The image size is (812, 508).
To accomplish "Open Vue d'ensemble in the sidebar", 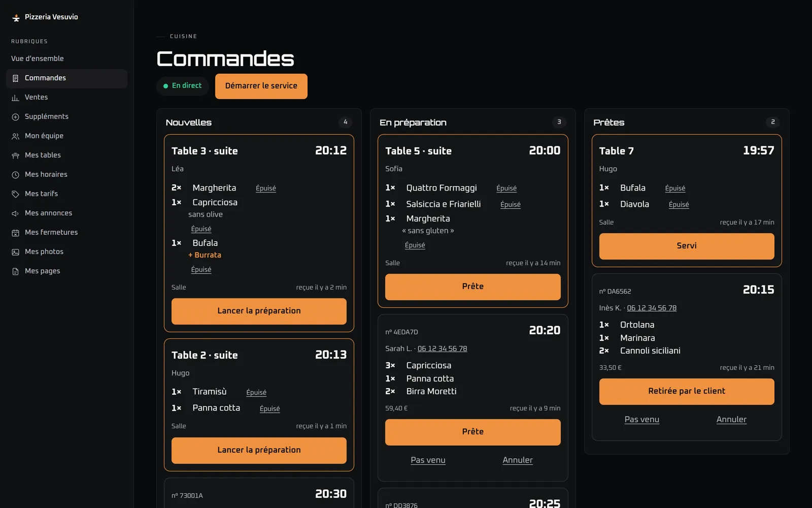I will point(66,58).
